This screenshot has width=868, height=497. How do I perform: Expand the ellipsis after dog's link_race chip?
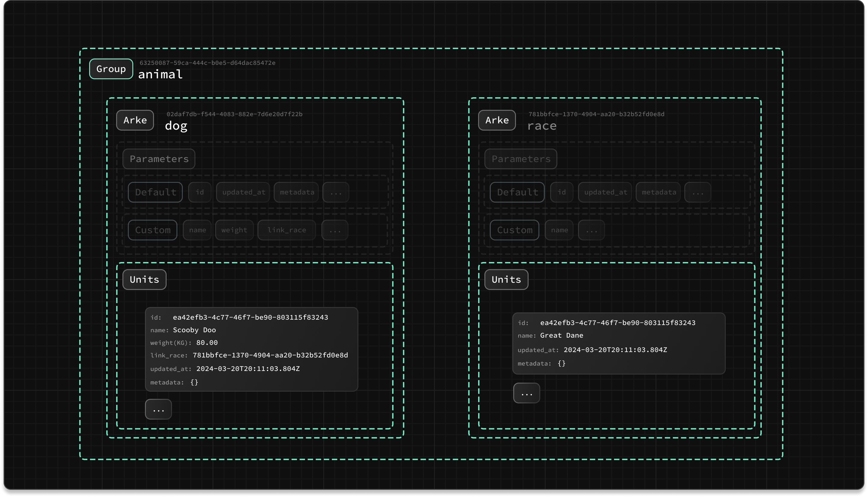coord(335,230)
